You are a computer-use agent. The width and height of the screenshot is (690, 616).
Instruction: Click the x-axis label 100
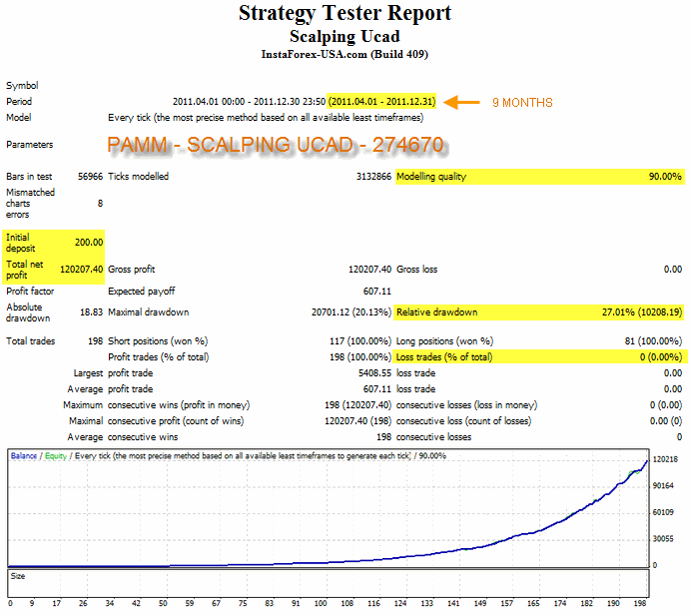pos(321,604)
